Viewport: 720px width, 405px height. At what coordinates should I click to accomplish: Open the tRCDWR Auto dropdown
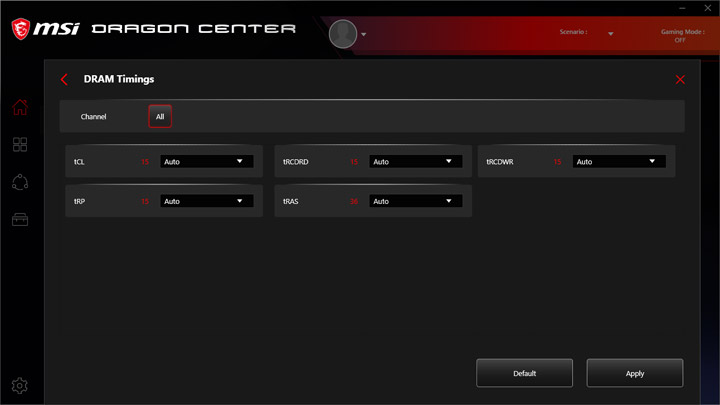pyautogui.click(x=619, y=161)
